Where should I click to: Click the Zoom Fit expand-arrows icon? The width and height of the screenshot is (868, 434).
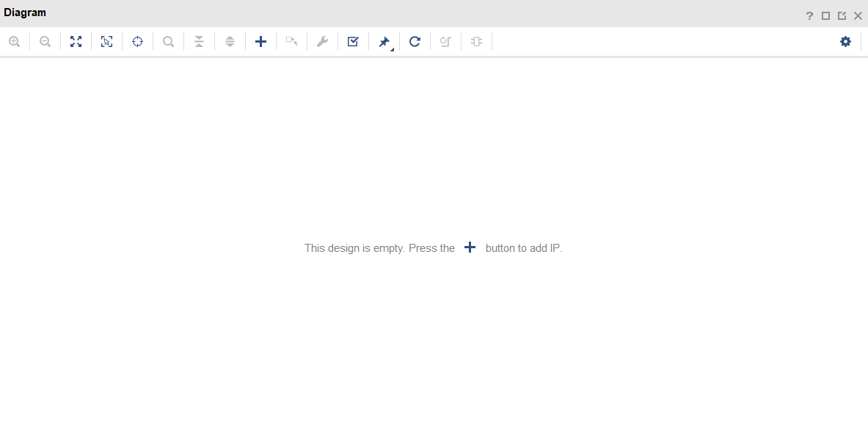point(76,42)
